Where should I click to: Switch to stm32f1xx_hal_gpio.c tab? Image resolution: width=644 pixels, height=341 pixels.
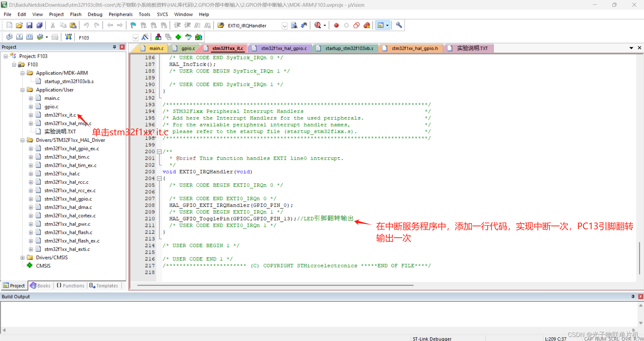[x=280, y=48]
